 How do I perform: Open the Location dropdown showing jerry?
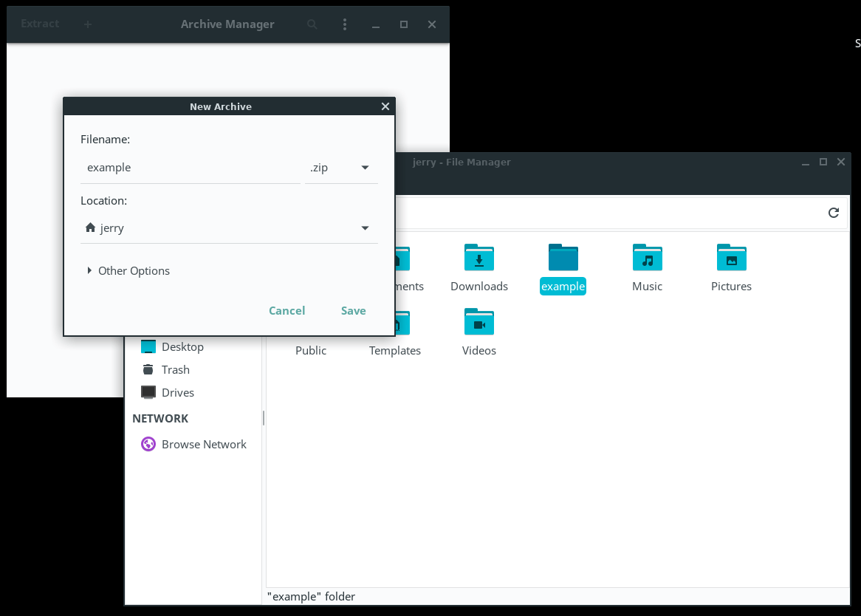[x=229, y=228]
